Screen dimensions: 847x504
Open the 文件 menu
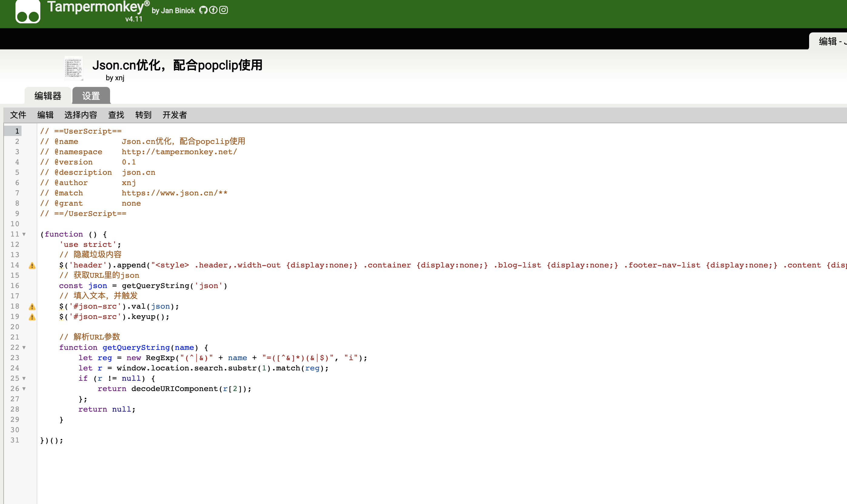click(18, 115)
